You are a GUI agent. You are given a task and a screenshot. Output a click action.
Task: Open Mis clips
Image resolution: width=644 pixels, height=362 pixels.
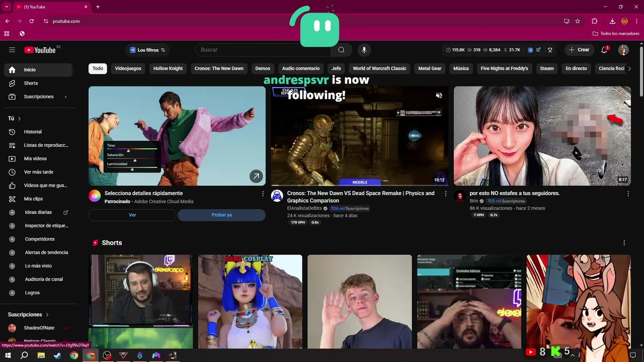pos(38,199)
